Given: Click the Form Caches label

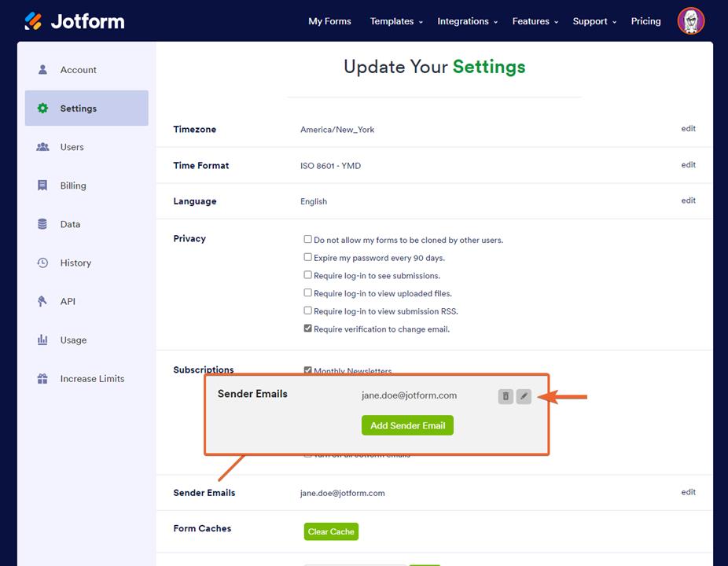Looking at the screenshot, I should [202, 528].
